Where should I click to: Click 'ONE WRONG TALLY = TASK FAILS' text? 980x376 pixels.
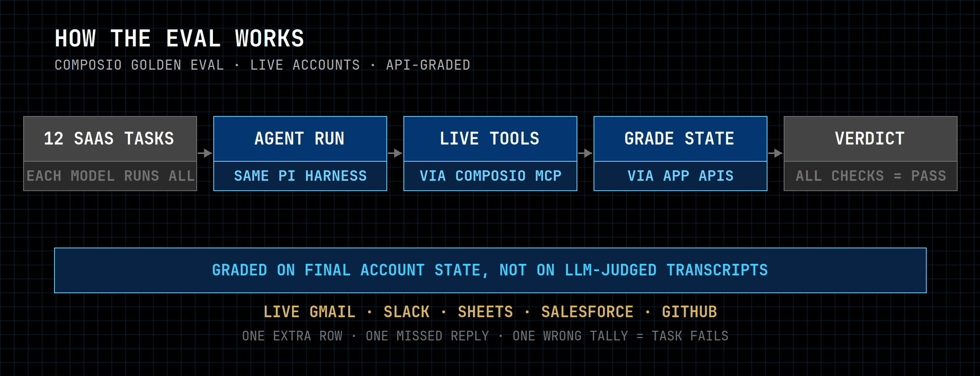point(621,336)
